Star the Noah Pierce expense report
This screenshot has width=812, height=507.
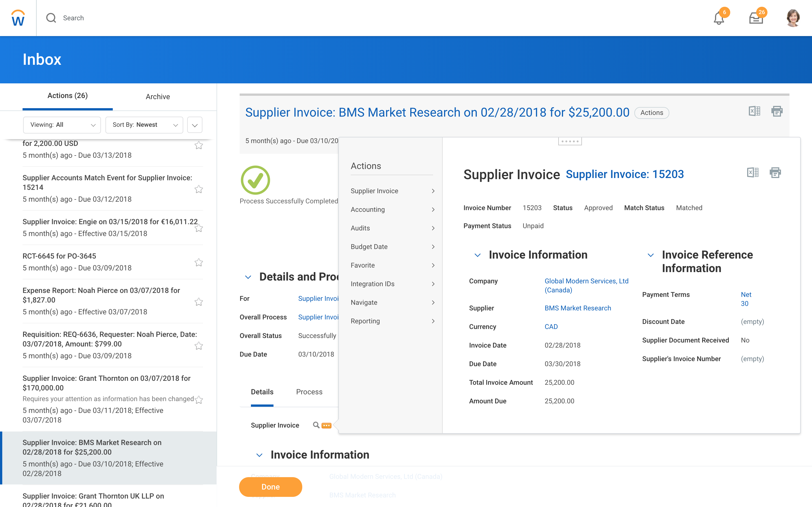199,302
